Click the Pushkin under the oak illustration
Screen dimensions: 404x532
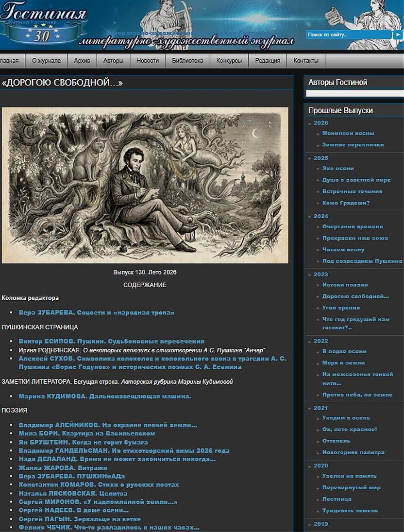tap(145, 185)
